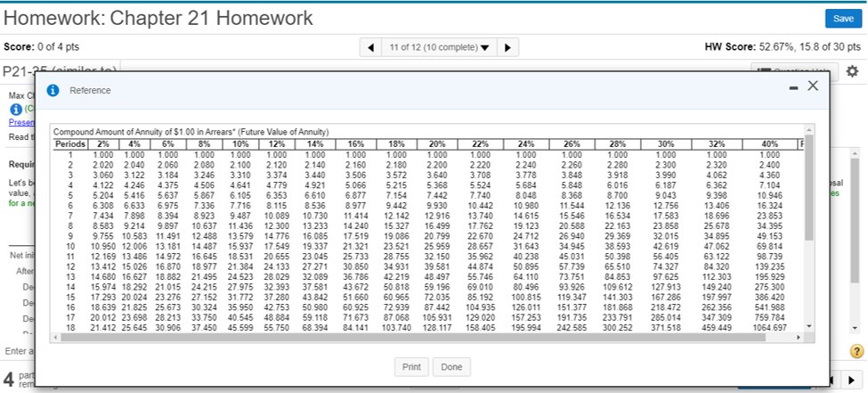Open the yellow help question mark icon
Screen dimensions: 868x393
856,351
